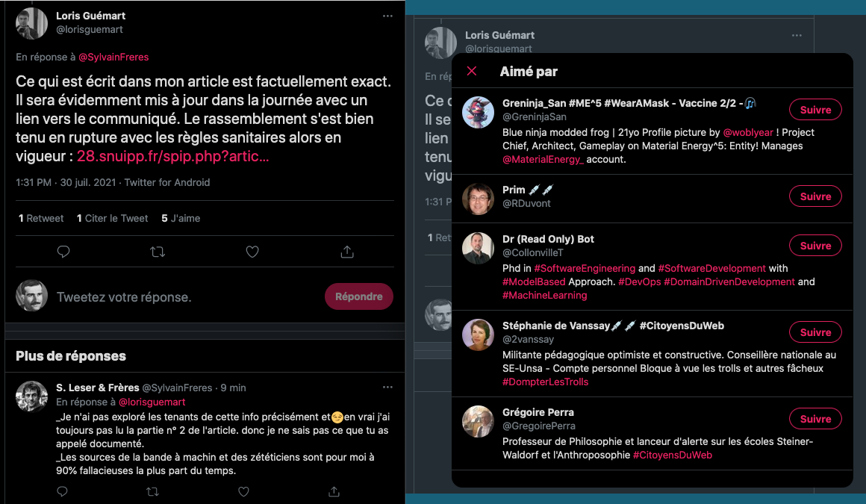Retweet Loris Guémart's main tweet
Image resolution: width=866 pixels, height=504 pixels.
coord(158,252)
